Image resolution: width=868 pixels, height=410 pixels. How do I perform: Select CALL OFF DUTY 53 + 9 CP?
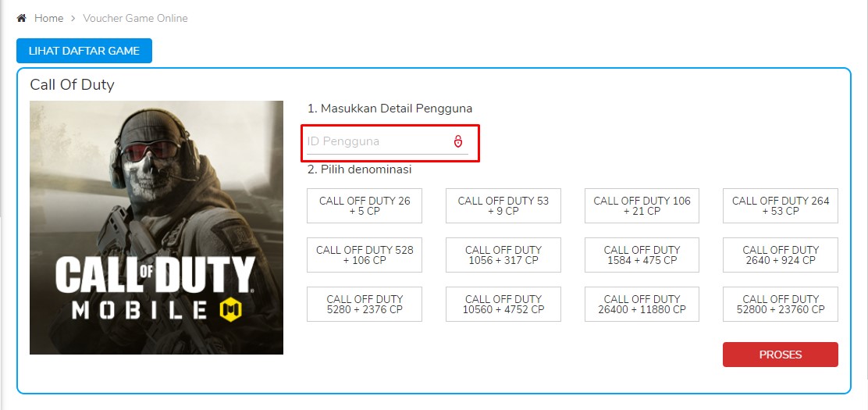point(503,205)
